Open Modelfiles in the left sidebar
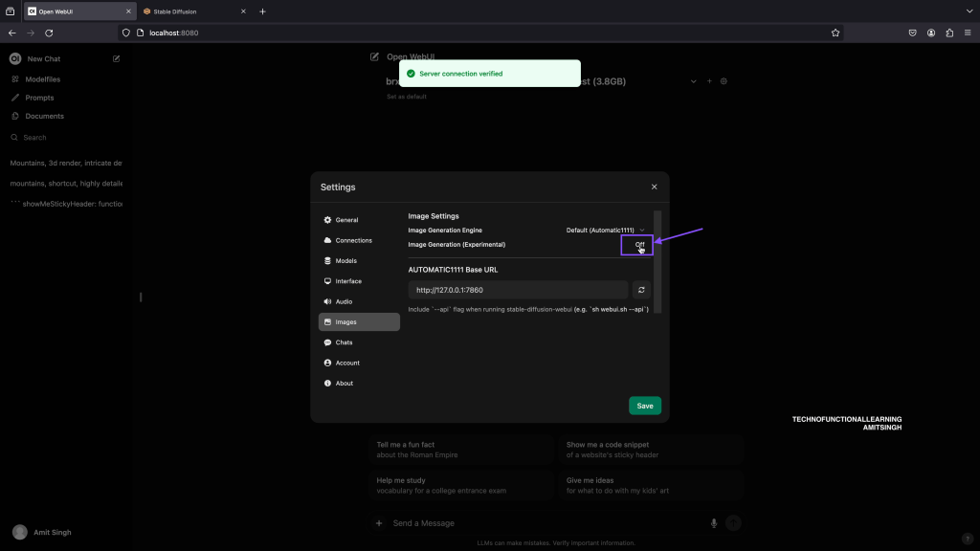This screenshot has height=551, width=980. (x=43, y=79)
